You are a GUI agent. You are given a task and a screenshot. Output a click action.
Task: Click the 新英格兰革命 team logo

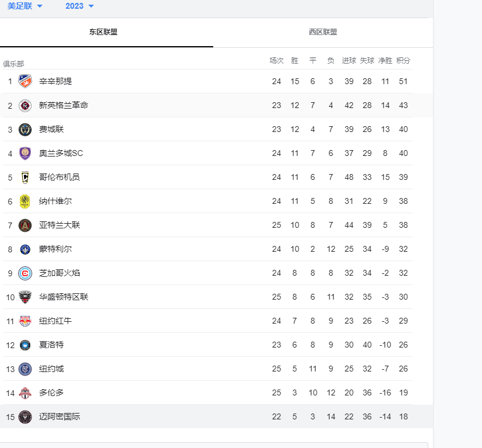pos(25,105)
